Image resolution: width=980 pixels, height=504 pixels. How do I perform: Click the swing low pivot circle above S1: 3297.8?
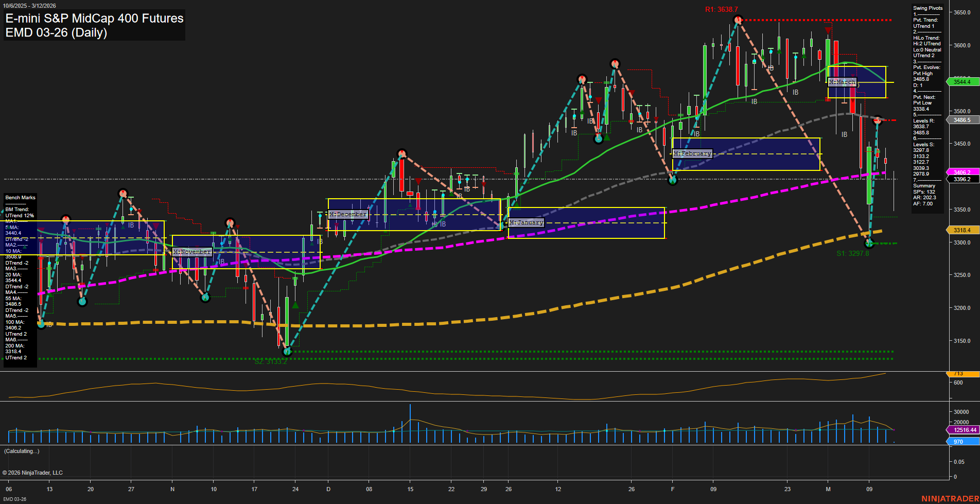coord(869,243)
